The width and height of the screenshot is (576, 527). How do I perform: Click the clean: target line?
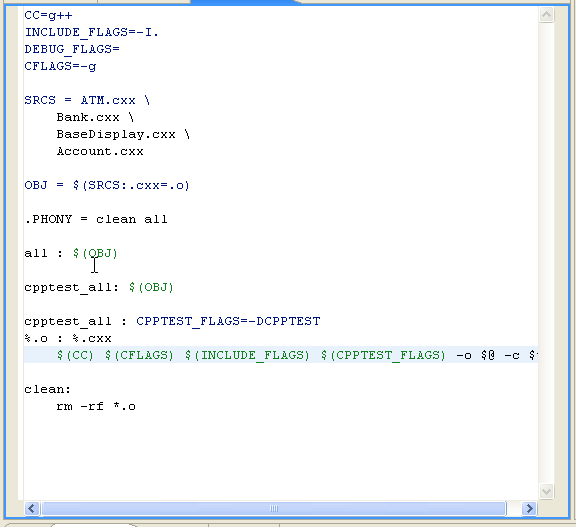pos(47,389)
